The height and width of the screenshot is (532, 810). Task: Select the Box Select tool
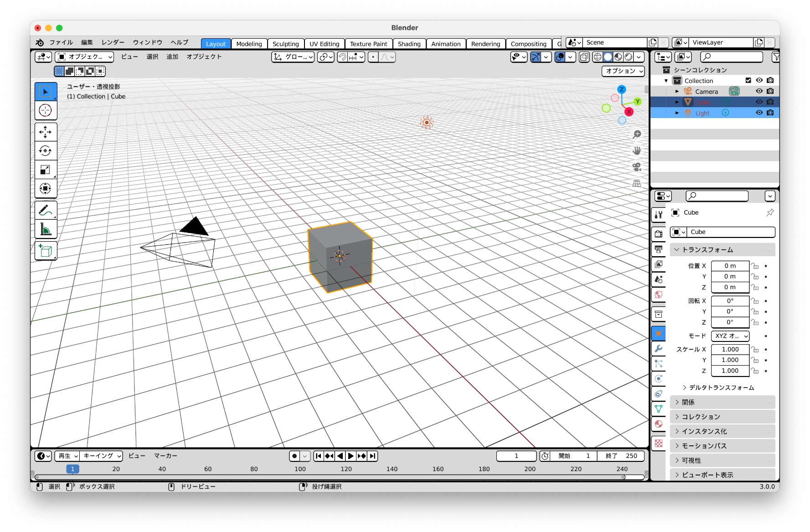click(46, 92)
